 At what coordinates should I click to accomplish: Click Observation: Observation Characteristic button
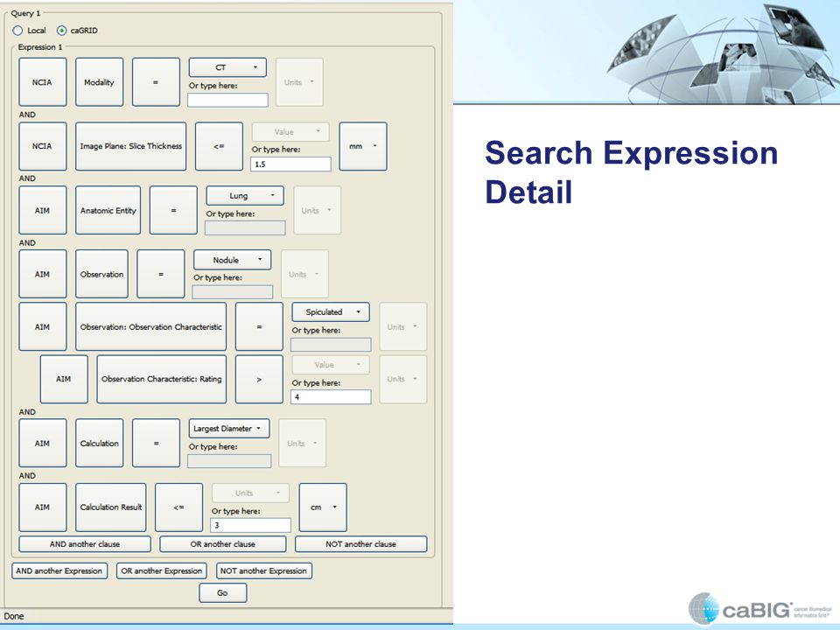151,326
